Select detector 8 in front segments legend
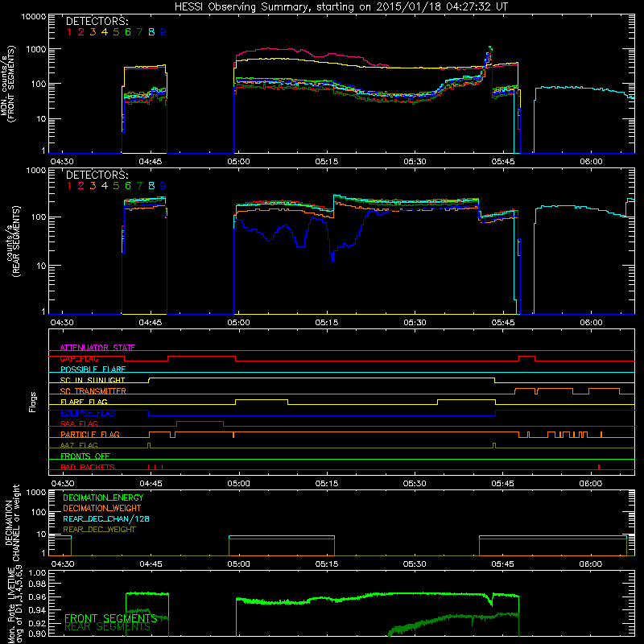The image size is (644, 644). pos(151,32)
